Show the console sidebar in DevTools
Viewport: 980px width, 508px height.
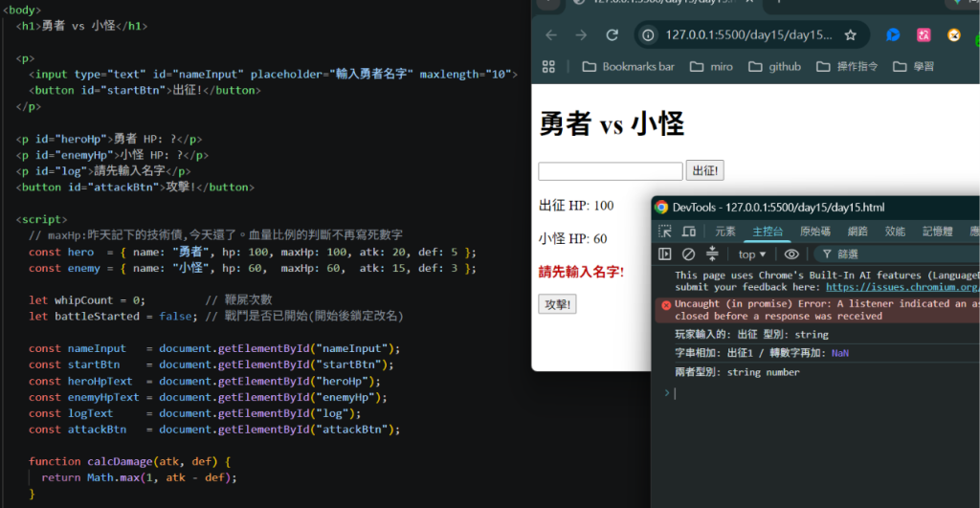pos(665,254)
